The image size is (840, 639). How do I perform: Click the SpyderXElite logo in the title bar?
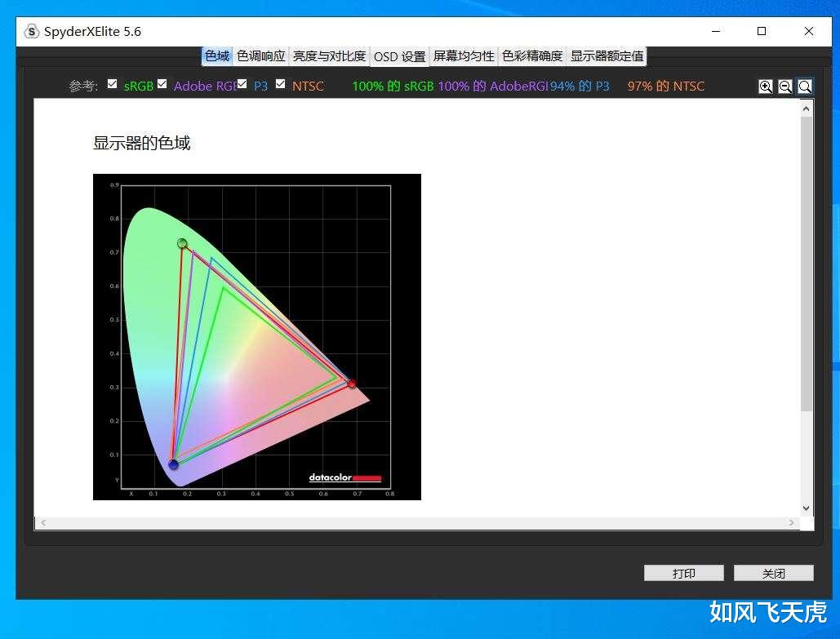coord(31,31)
